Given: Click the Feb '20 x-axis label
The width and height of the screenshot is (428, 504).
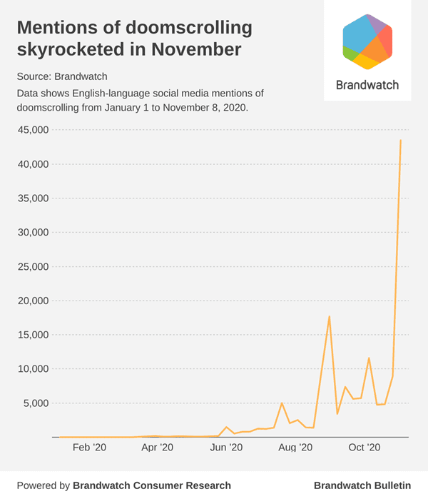Looking at the screenshot, I should [x=89, y=448].
